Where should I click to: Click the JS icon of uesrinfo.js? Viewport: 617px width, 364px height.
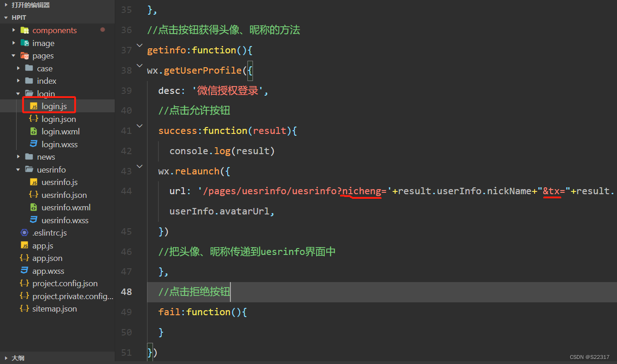tap(34, 182)
